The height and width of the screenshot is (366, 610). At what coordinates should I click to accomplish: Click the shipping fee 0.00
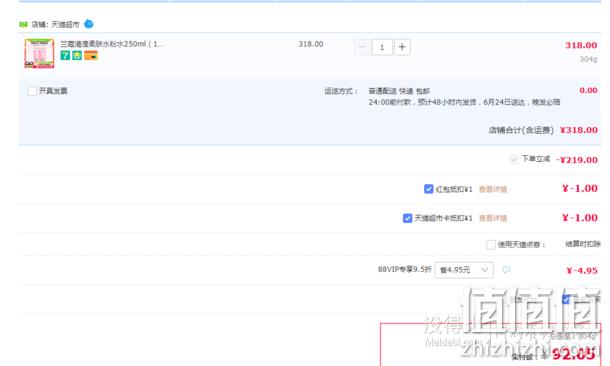[x=588, y=90]
